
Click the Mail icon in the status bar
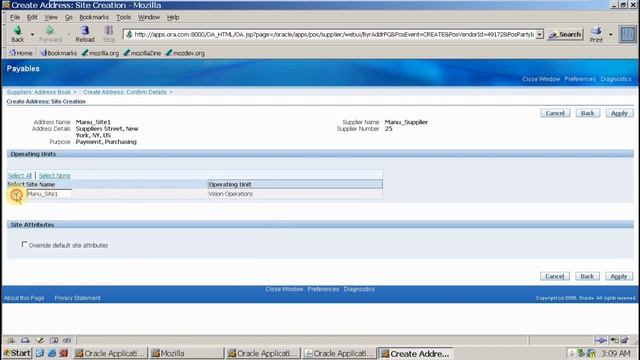(x=25, y=340)
